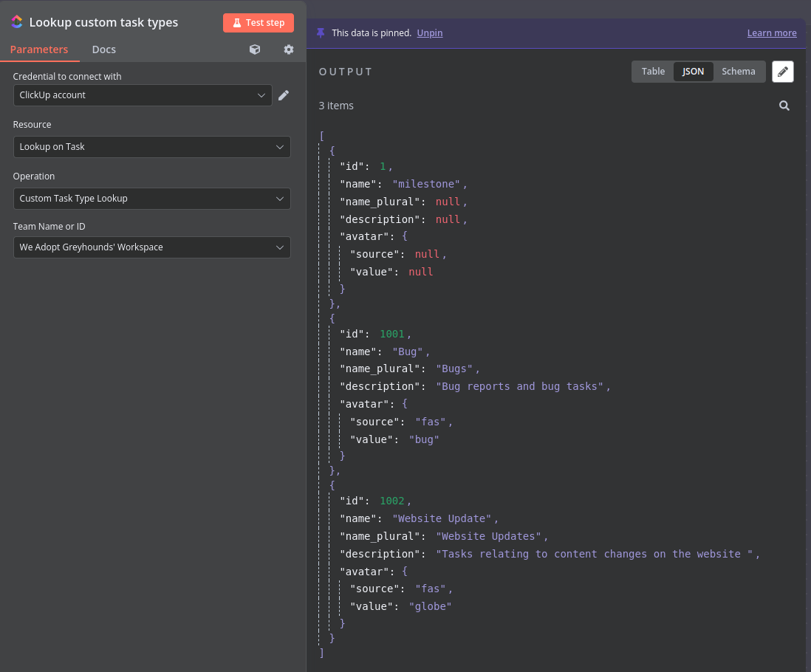
Task: Click the id value 1 in first item
Action: (x=383, y=166)
